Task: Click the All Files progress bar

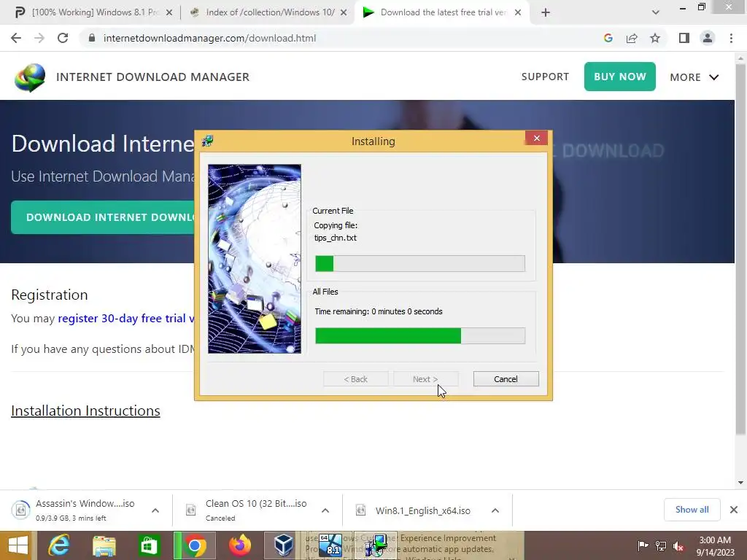Action: (x=420, y=335)
